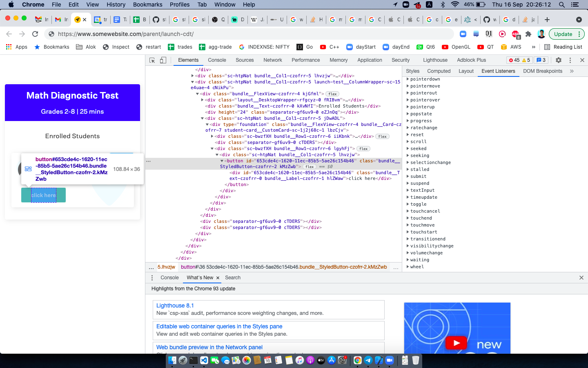Image resolution: width=588 pixels, height=368 pixels.
Task: Open the issues badge showing 3
Action: coord(541,60)
